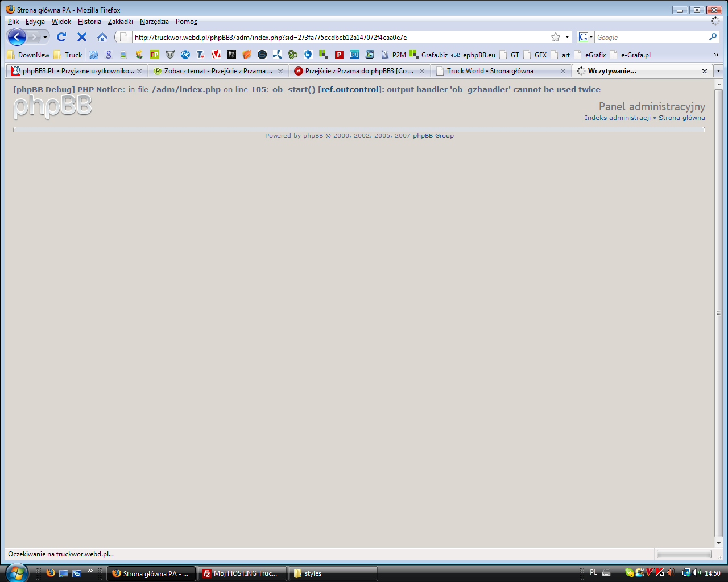Go to the browser Home page icon

pos(102,38)
